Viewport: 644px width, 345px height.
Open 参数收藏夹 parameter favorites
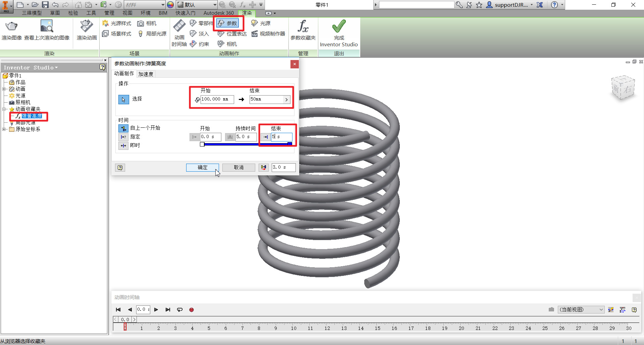(x=303, y=30)
